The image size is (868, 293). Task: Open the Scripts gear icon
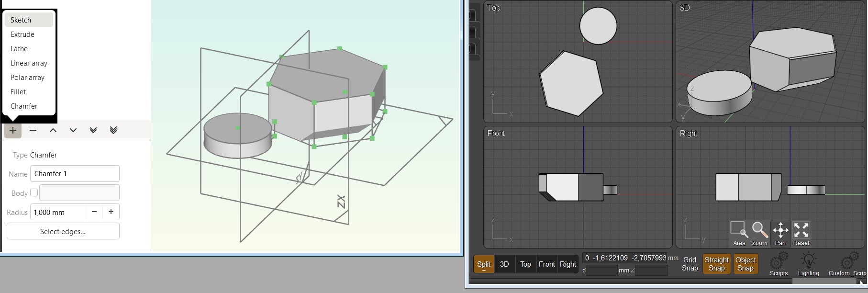click(779, 264)
